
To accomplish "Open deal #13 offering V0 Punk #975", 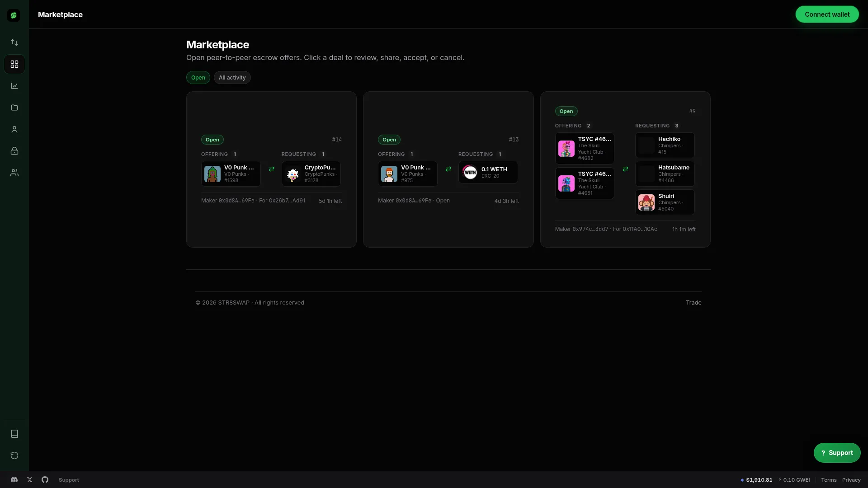I will pos(408,174).
